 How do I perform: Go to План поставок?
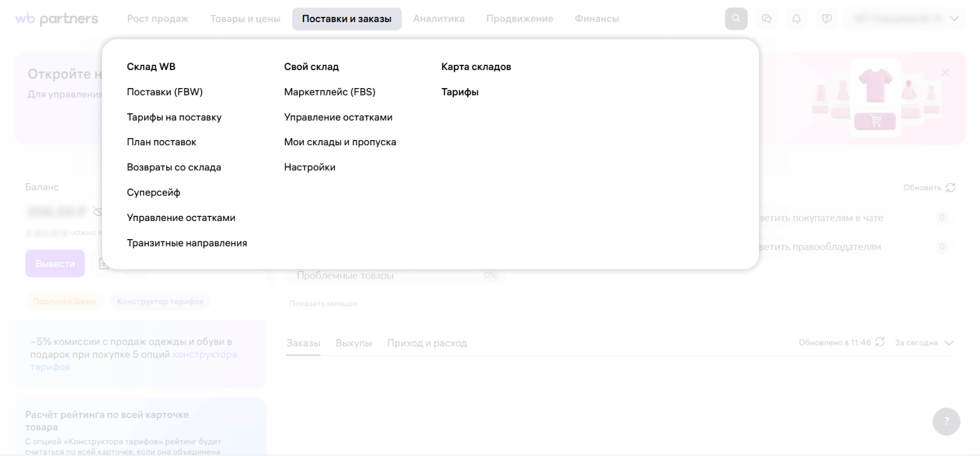pyautogui.click(x=162, y=142)
